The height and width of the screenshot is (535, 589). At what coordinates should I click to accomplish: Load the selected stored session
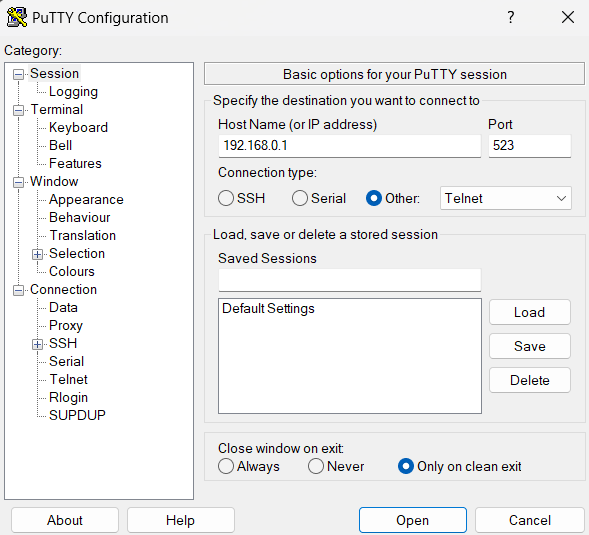[x=530, y=312]
